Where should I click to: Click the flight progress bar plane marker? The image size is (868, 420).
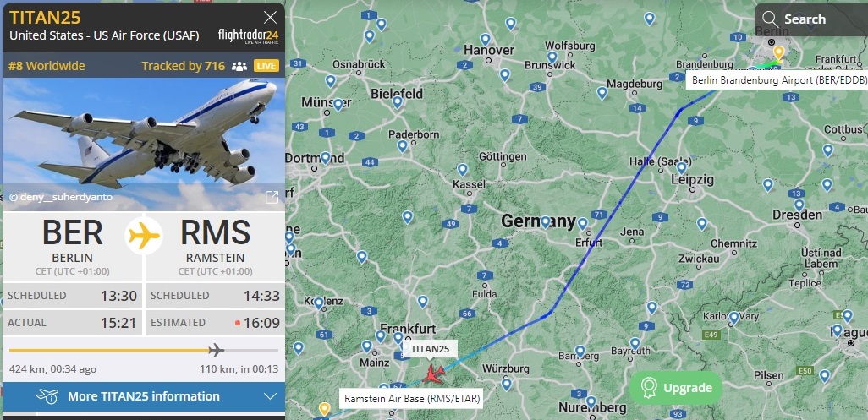tap(216, 350)
